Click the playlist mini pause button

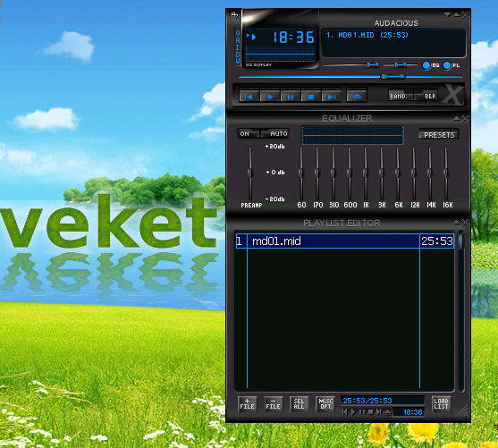tap(362, 412)
